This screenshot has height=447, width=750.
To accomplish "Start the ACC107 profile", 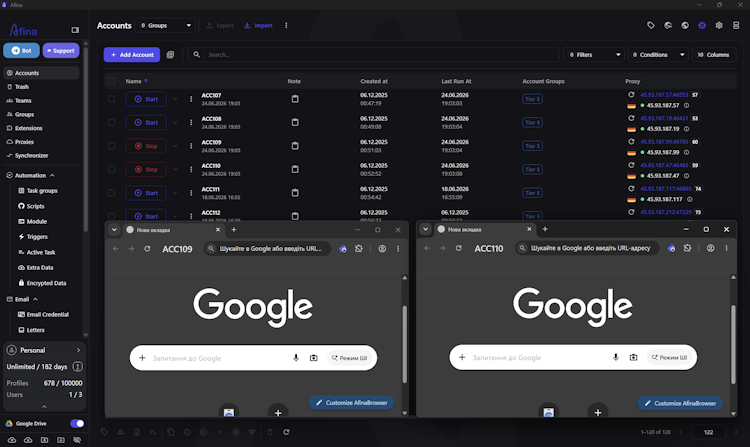I will 146,99.
